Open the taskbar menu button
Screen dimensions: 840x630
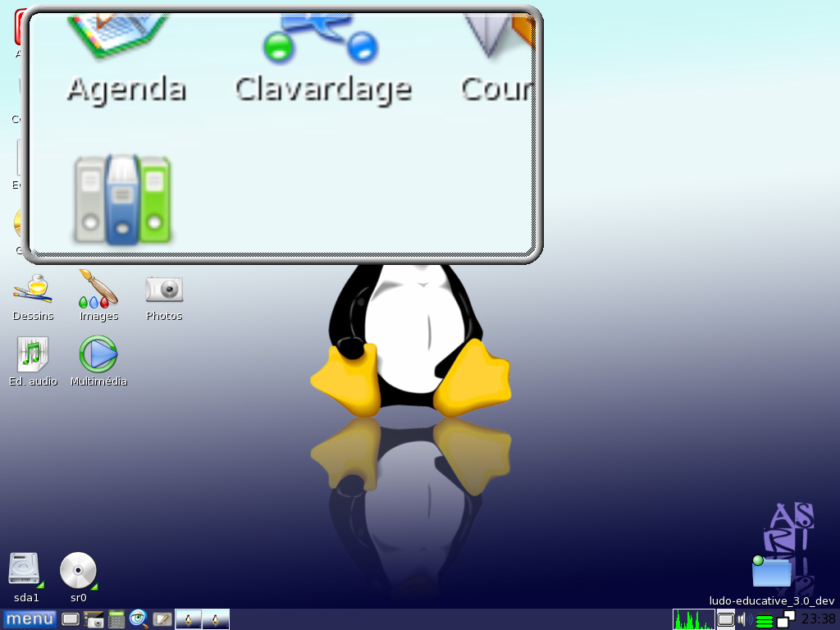30,619
